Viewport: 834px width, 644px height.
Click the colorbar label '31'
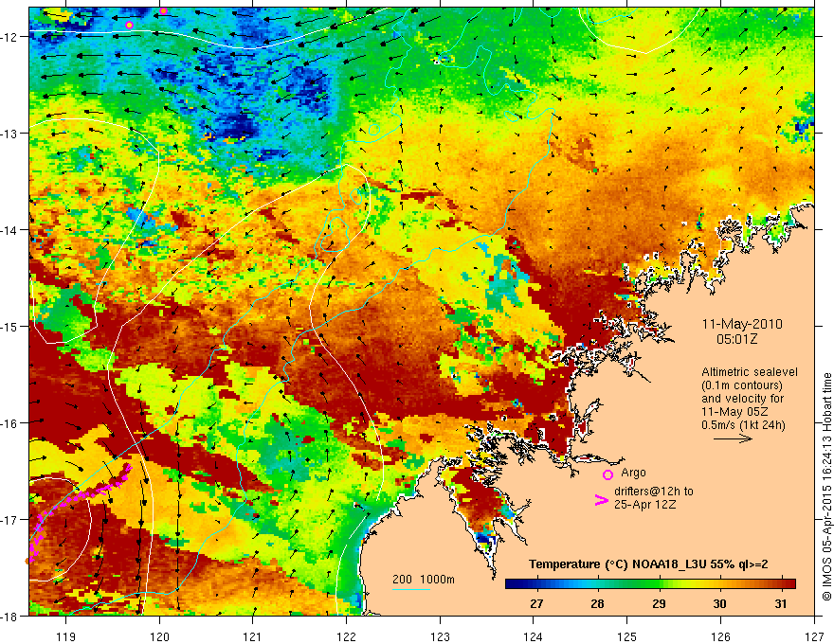tap(780, 603)
